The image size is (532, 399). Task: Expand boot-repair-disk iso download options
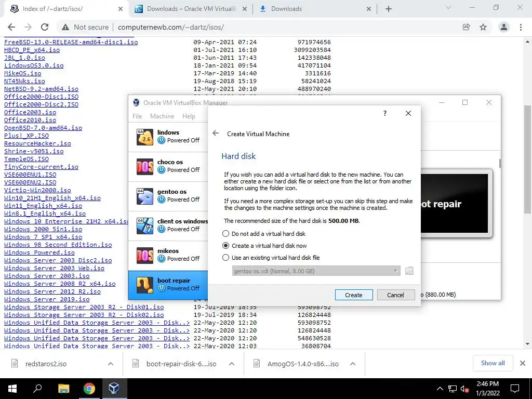pos(232,364)
